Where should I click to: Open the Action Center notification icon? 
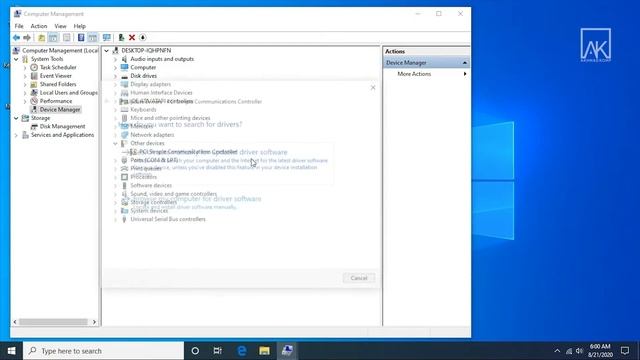(625, 351)
